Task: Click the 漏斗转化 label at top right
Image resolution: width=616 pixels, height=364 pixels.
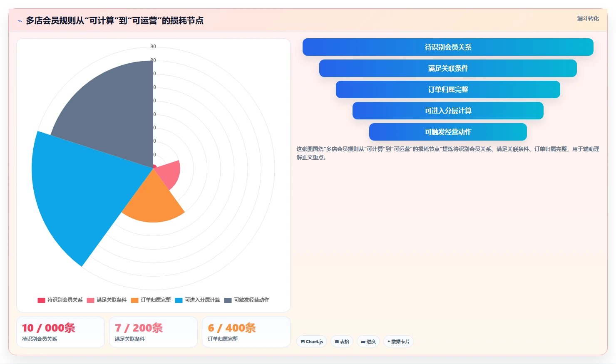Action: point(588,18)
